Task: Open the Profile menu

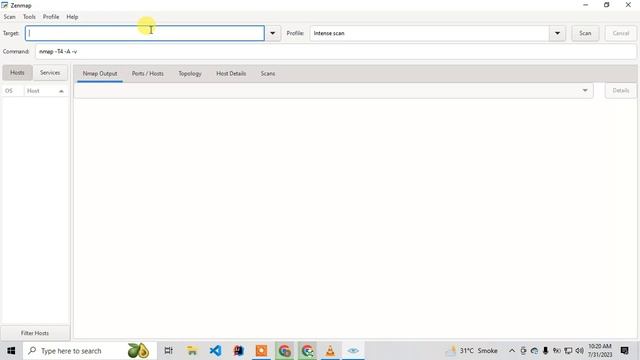Action: point(51,17)
